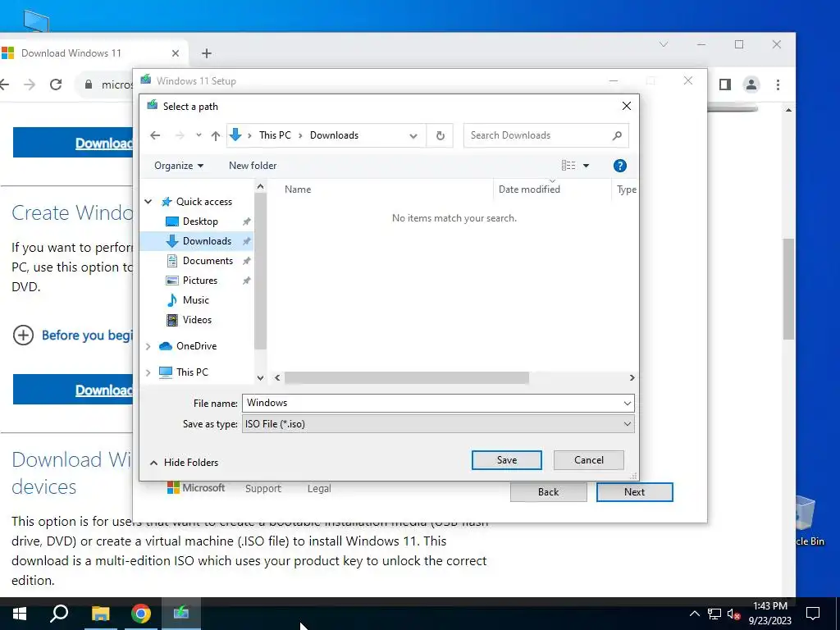Open the Legal link in Setup

pos(319,489)
